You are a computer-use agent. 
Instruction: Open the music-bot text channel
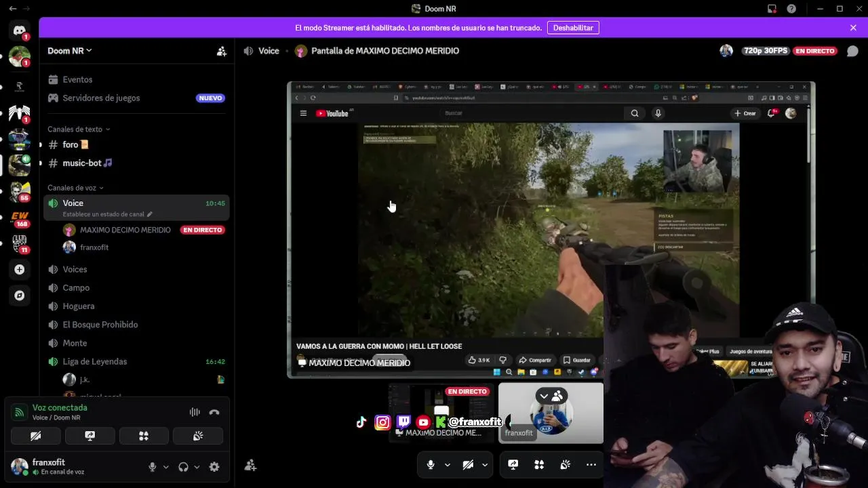point(136,163)
